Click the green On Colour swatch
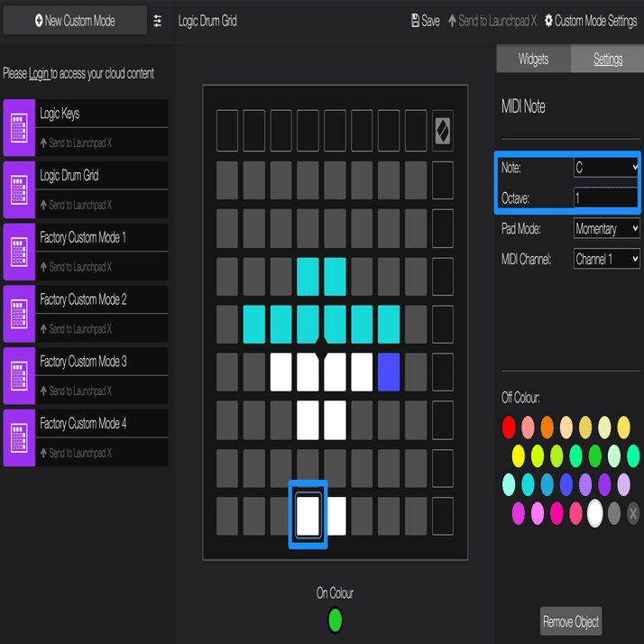 click(336, 621)
